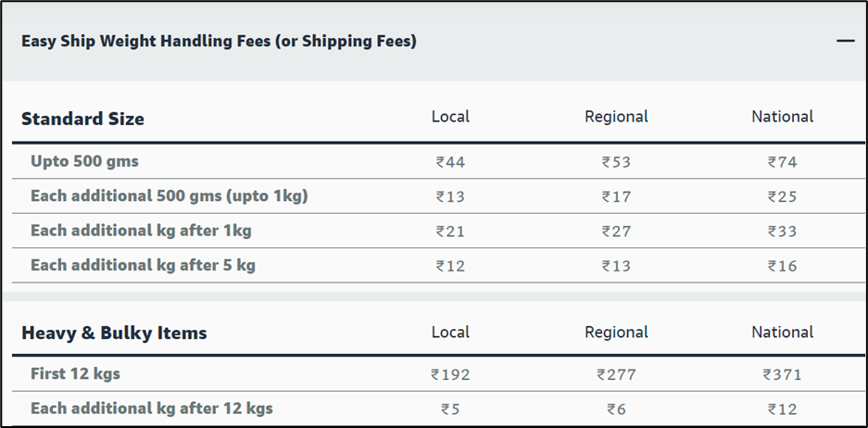Click Each additional kg after 5 kg label
868x428 pixels.
(143, 265)
